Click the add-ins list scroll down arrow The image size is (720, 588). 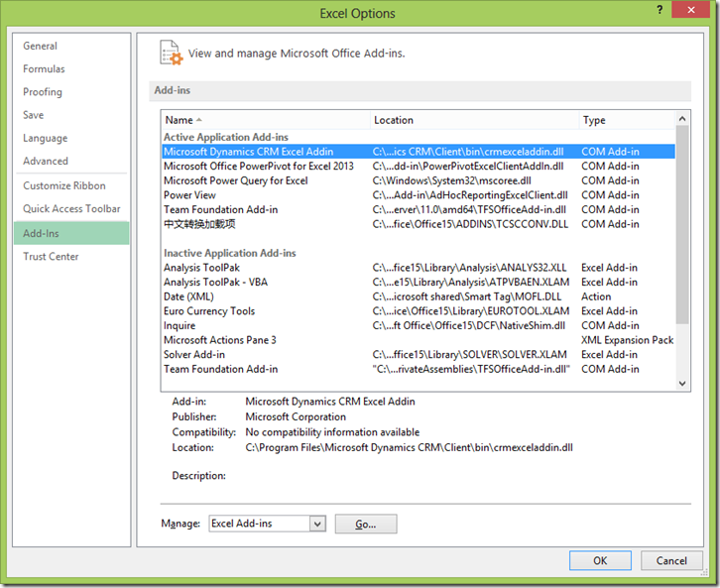682,384
